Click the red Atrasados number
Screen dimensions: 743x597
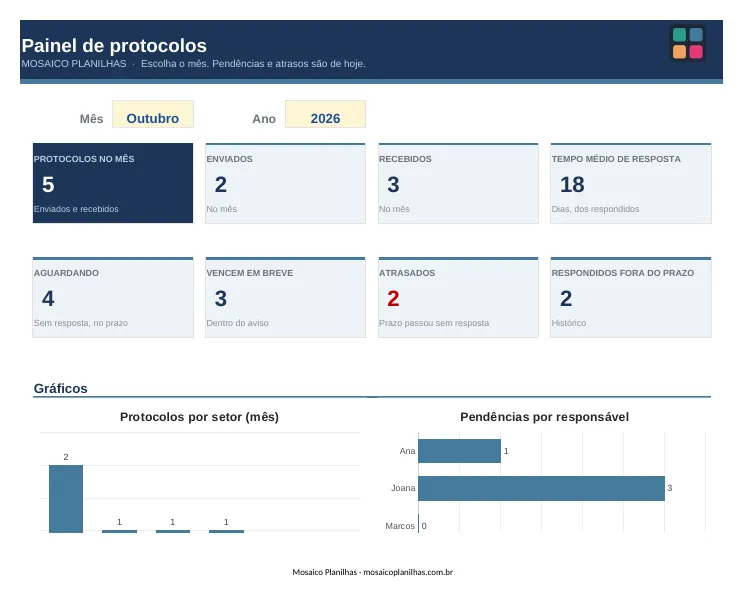393,298
